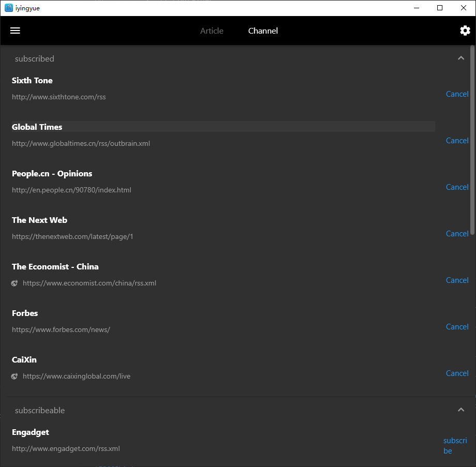Click the iyingyue app icon in title bar
This screenshot has width=476, height=467.
(x=8, y=8)
